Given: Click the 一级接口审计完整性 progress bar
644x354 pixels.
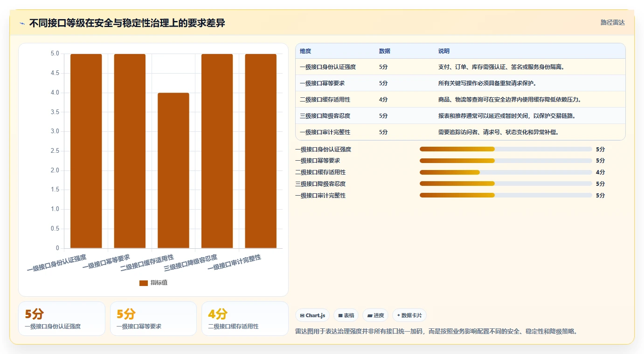Looking at the screenshot, I should pos(506,195).
